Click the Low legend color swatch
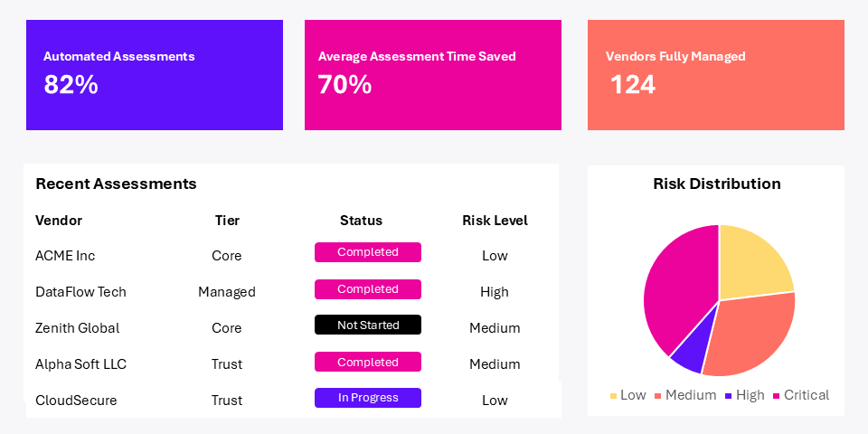Image resolution: width=868 pixels, height=434 pixels. pos(614,396)
